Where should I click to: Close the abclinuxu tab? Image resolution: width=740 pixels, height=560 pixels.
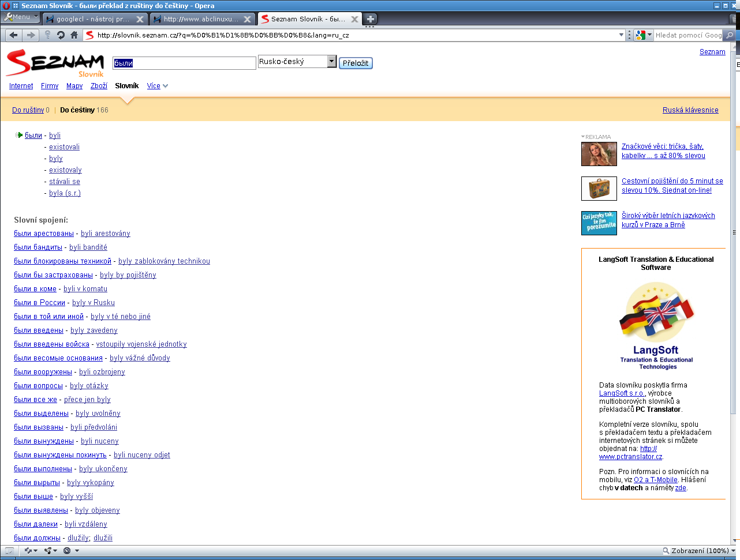[248, 19]
